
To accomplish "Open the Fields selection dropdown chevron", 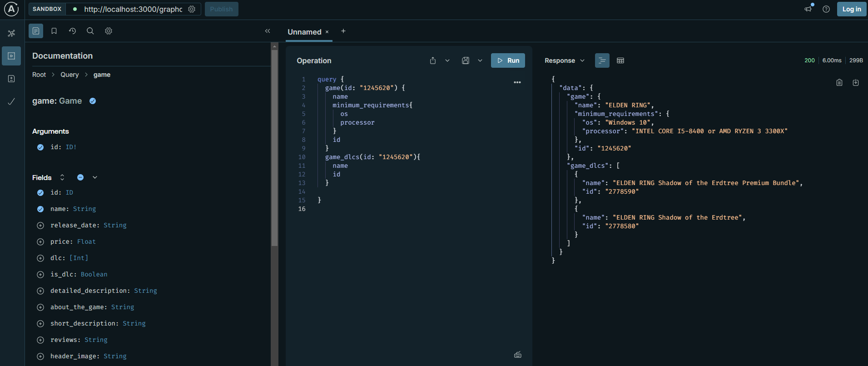I will [x=95, y=177].
